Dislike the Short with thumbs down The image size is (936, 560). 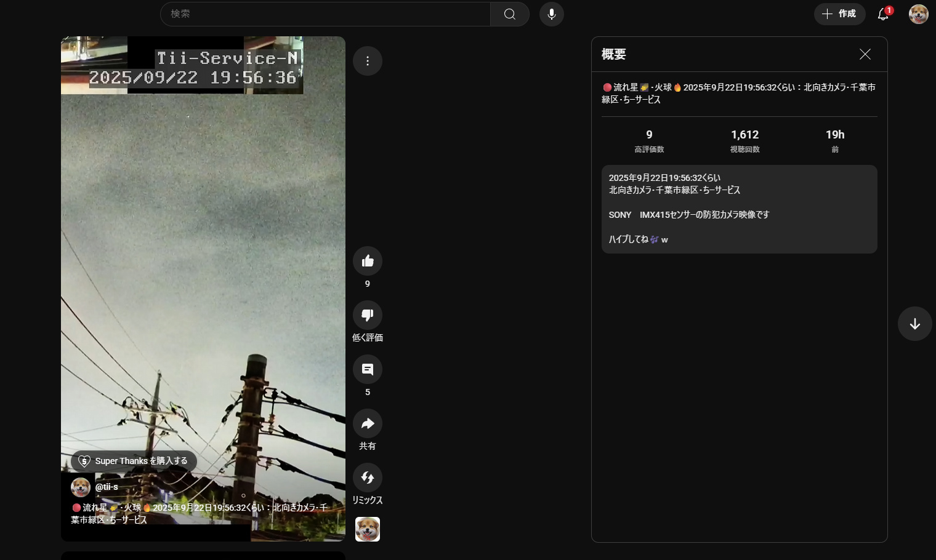pos(368,315)
